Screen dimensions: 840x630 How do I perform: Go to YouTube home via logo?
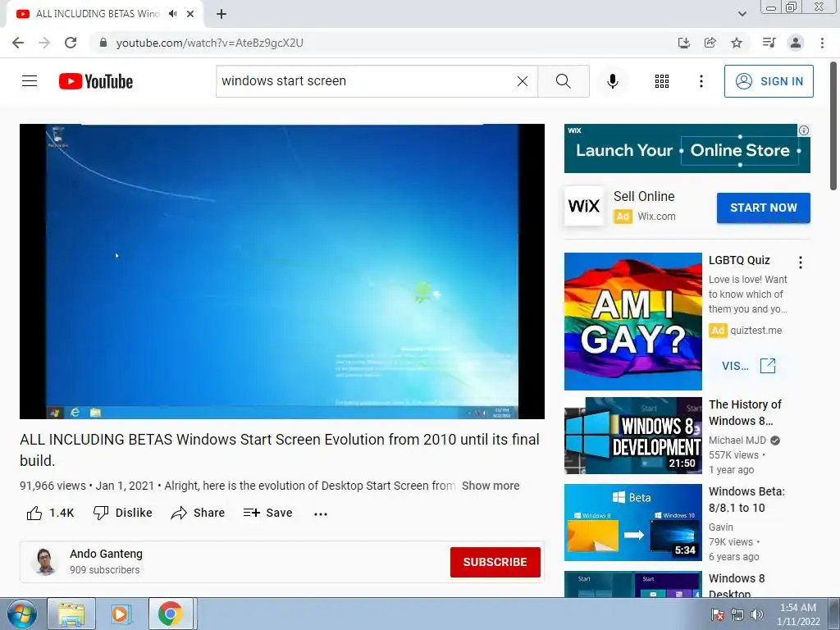[96, 81]
